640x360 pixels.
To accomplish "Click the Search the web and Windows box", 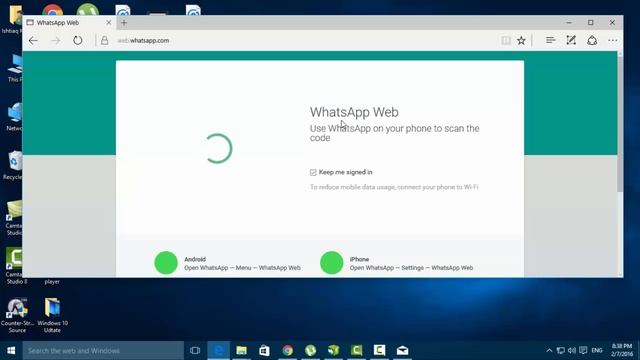I will 103,351.
